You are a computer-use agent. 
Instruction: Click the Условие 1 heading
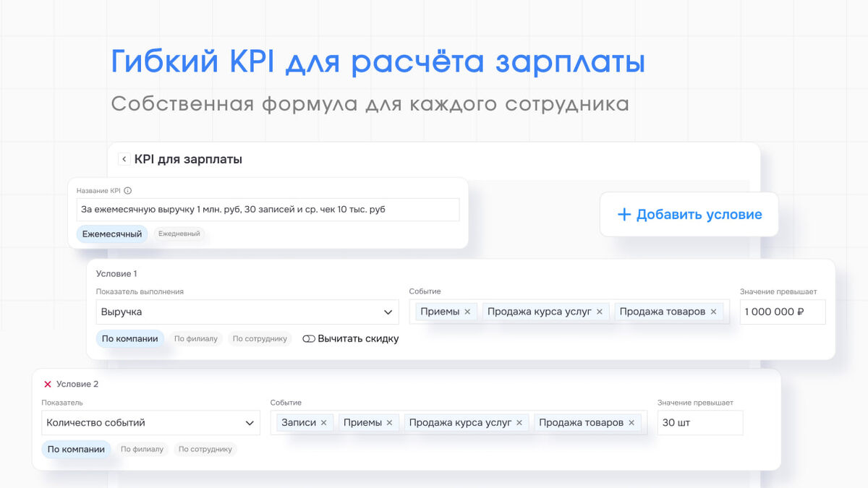pyautogui.click(x=116, y=274)
